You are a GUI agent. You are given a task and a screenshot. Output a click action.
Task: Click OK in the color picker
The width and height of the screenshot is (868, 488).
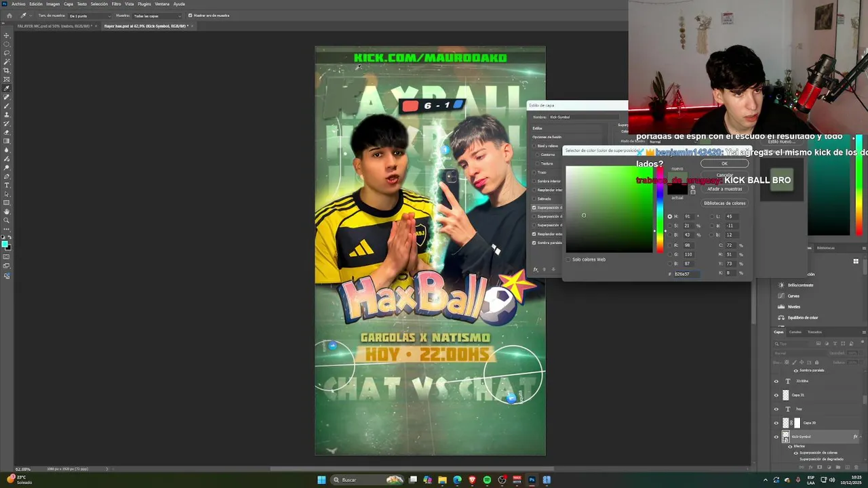coord(724,163)
